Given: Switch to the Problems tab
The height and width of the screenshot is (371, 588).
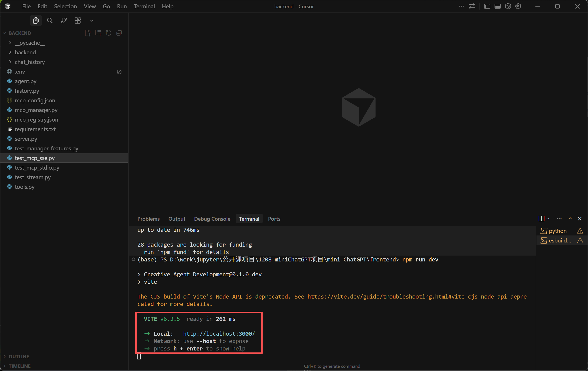Looking at the screenshot, I should point(149,219).
